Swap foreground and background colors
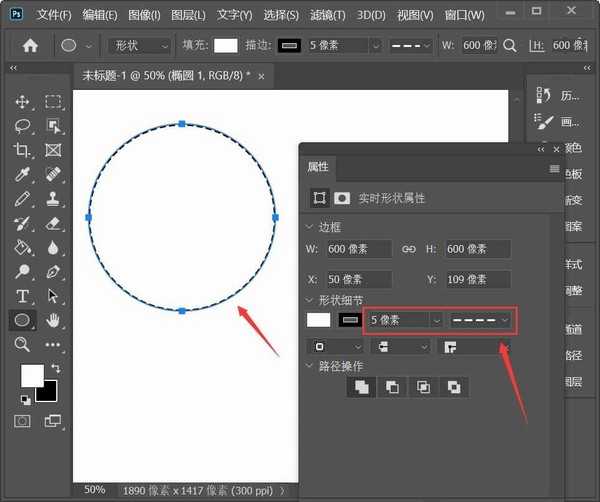Screen dimensions: 600x502 pos(53,368)
